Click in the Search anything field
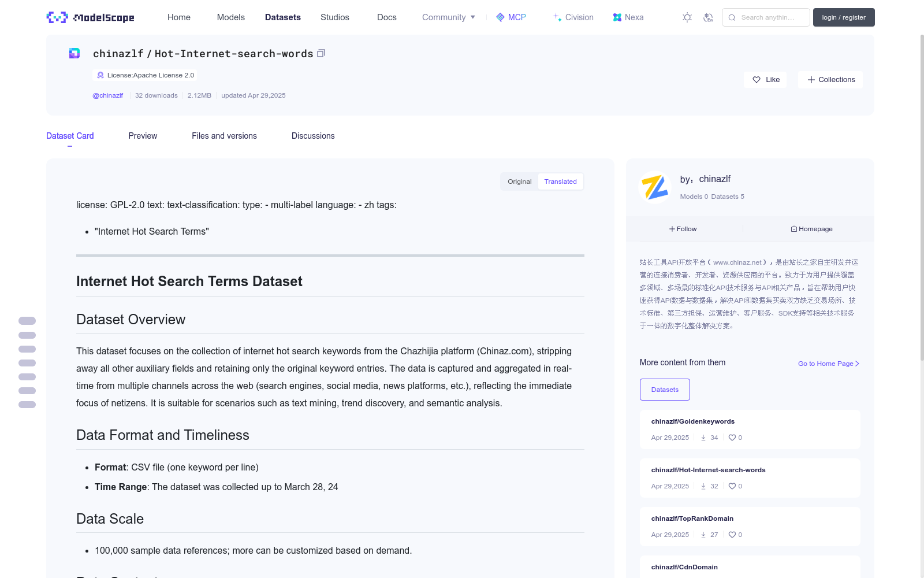Viewport: 924px width, 578px height. tap(766, 17)
